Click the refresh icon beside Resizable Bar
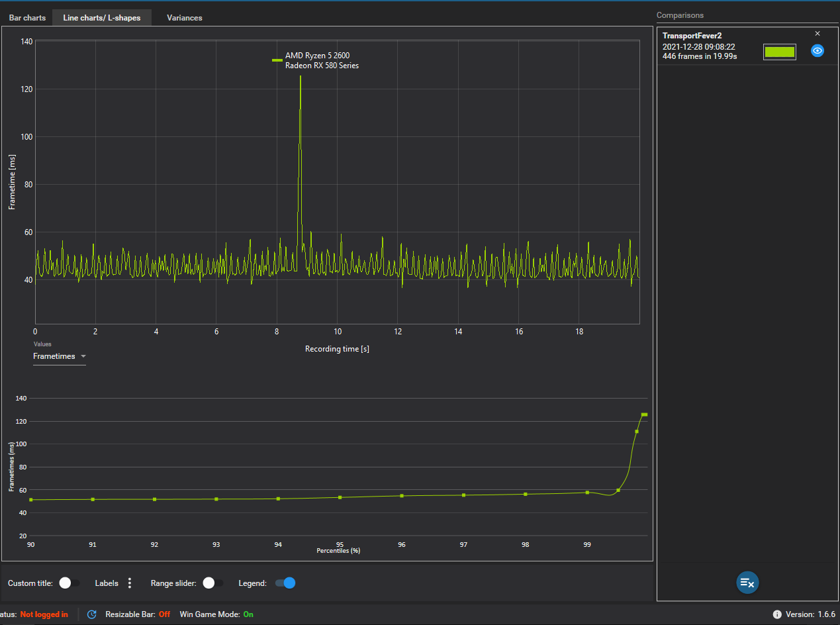 pyautogui.click(x=92, y=614)
